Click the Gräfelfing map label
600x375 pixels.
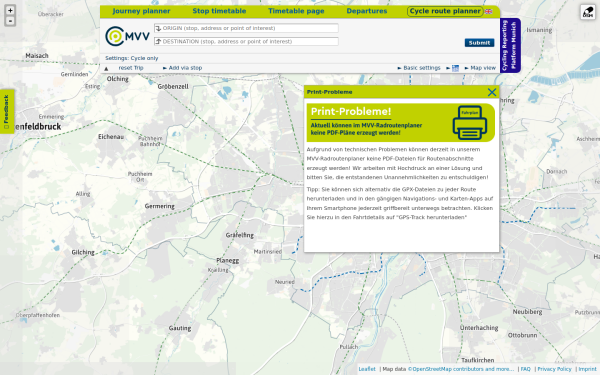(x=240, y=235)
